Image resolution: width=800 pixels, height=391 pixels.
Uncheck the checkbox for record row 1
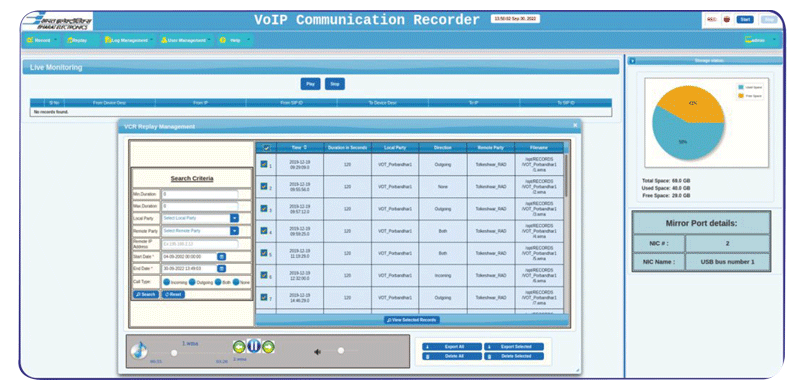click(x=264, y=164)
